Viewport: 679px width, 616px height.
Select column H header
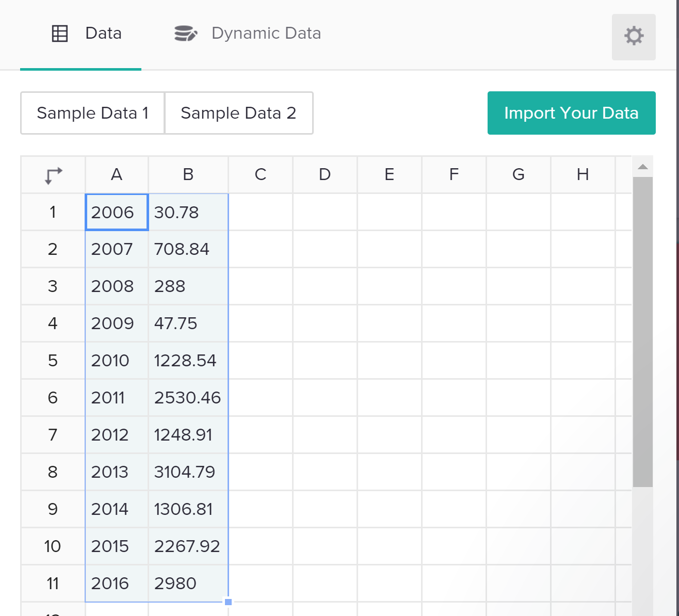click(583, 175)
